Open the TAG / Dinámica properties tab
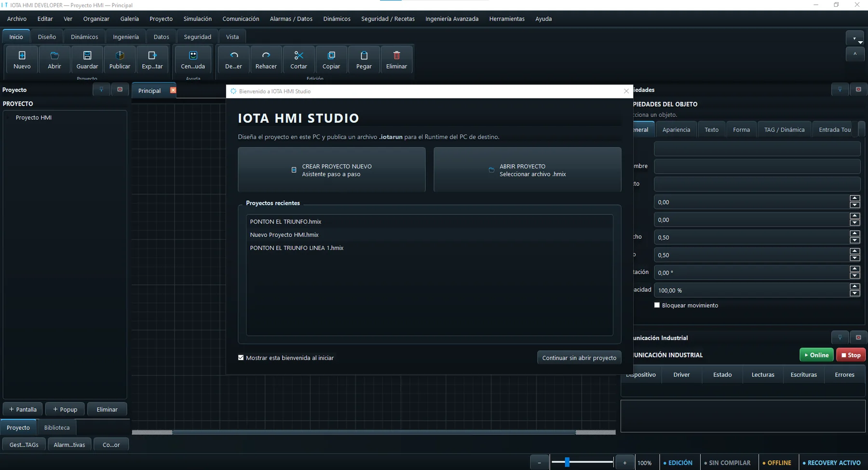Screen dimensions: 868x470 coord(784,129)
